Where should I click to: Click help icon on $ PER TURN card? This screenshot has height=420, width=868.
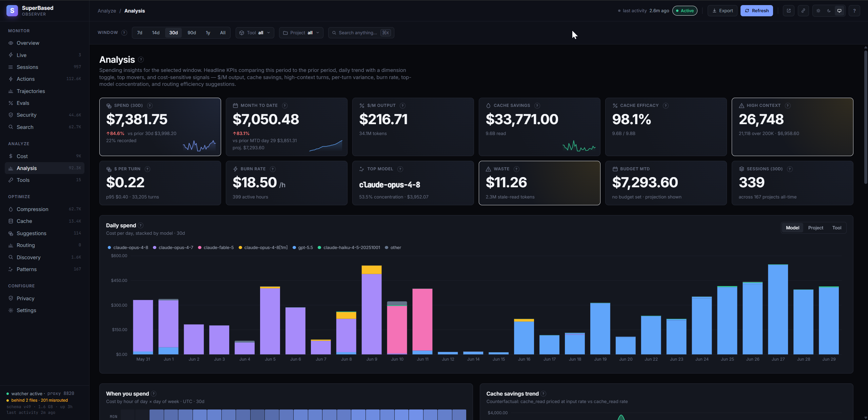pos(147,169)
